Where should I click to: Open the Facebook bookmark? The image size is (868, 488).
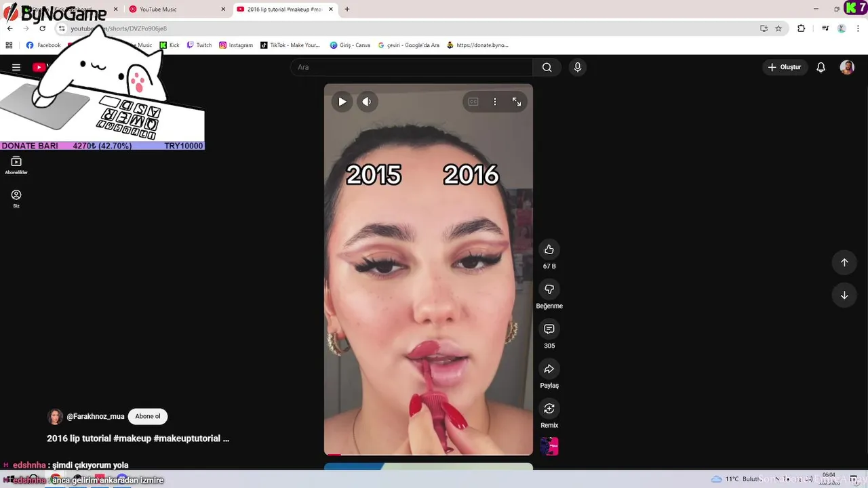(x=43, y=45)
